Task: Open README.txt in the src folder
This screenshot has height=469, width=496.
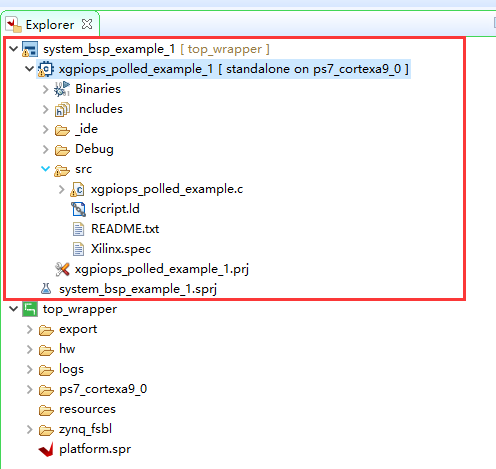Action: point(125,229)
